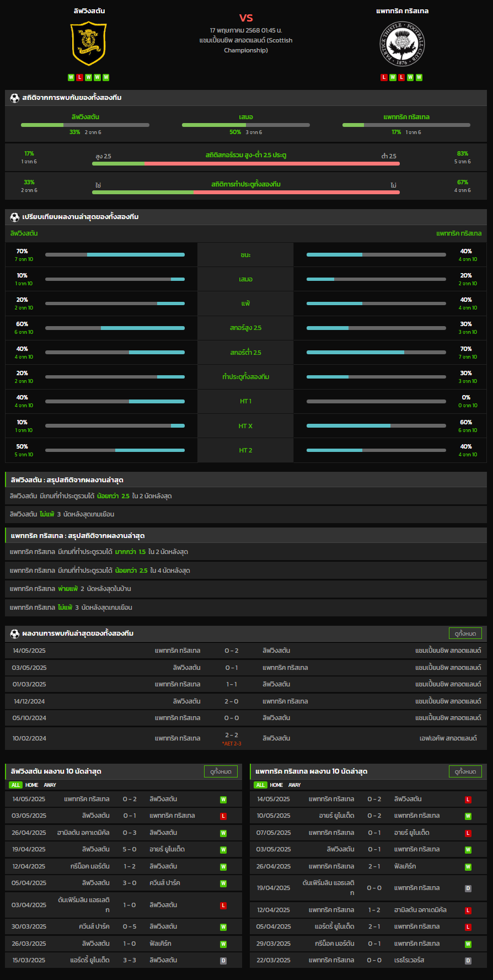Click score 0 - 5 in Livingston table
This screenshot has height=980, width=493.
130,927
